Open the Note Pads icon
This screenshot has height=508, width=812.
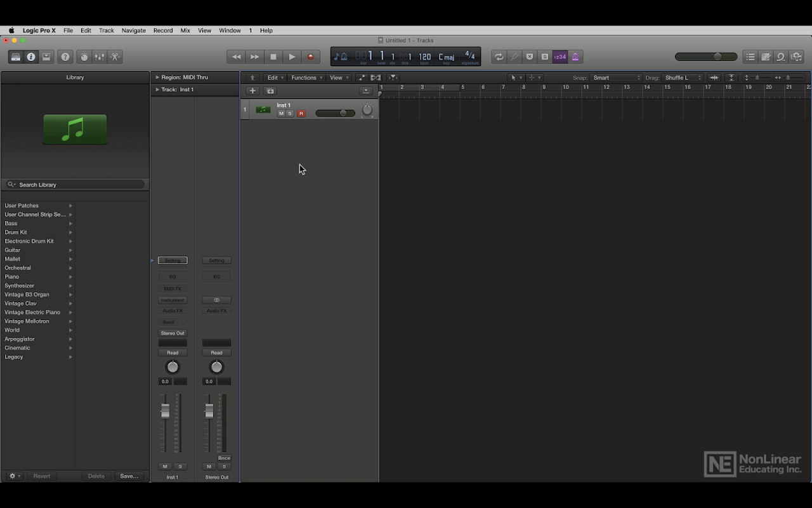pos(766,57)
